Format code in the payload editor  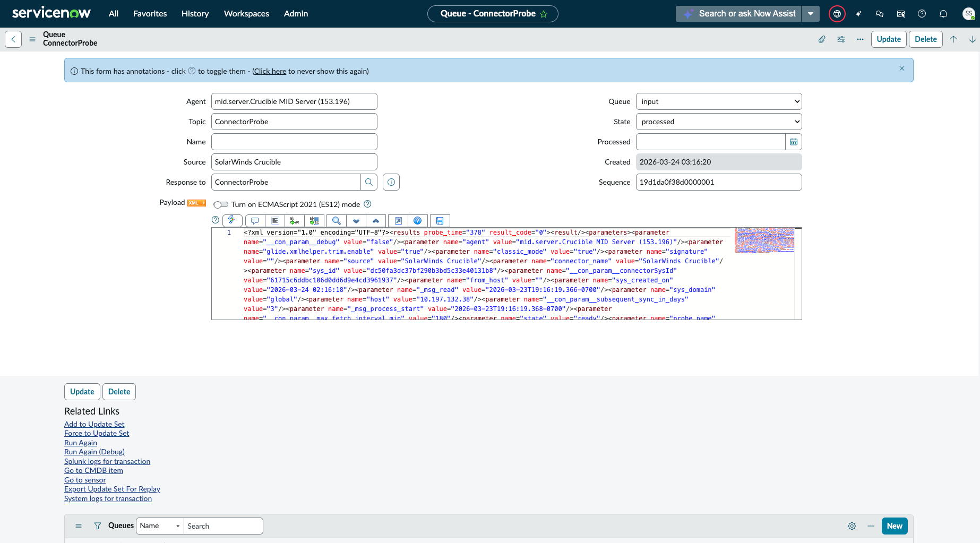pos(275,220)
